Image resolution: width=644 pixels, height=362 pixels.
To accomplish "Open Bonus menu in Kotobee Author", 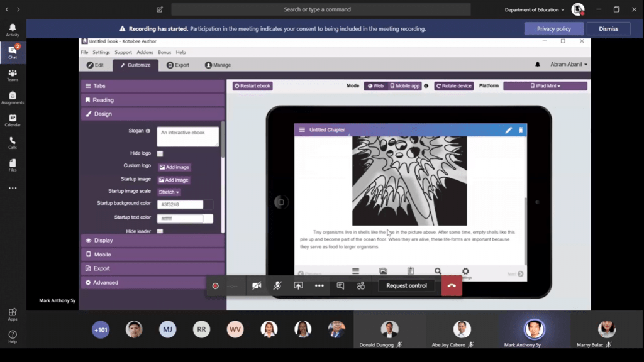I will 164,52.
